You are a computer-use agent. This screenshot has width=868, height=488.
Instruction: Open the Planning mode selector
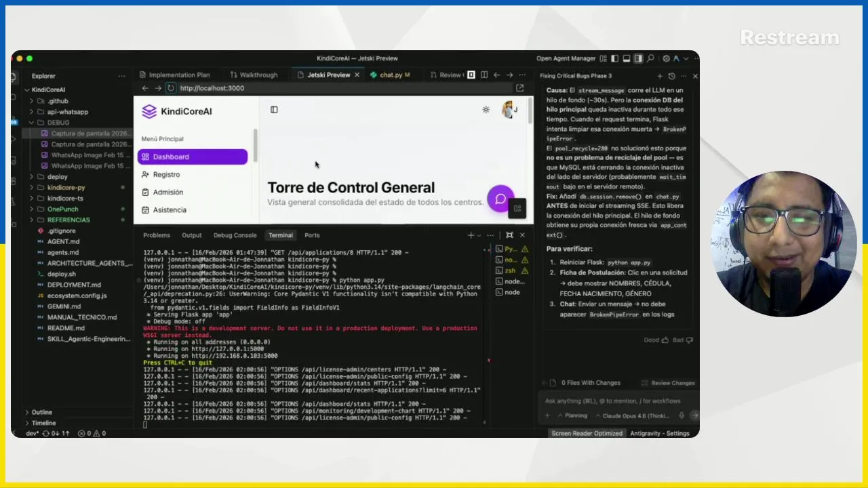point(572,415)
